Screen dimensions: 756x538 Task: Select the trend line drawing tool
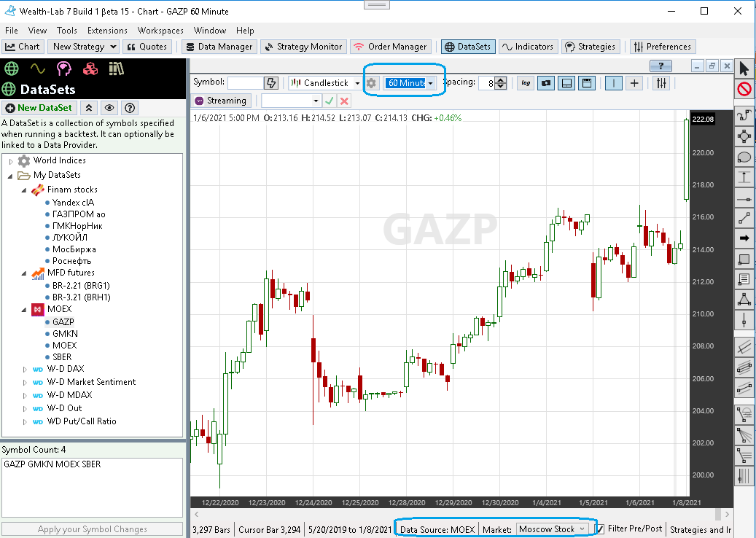pyautogui.click(x=744, y=219)
